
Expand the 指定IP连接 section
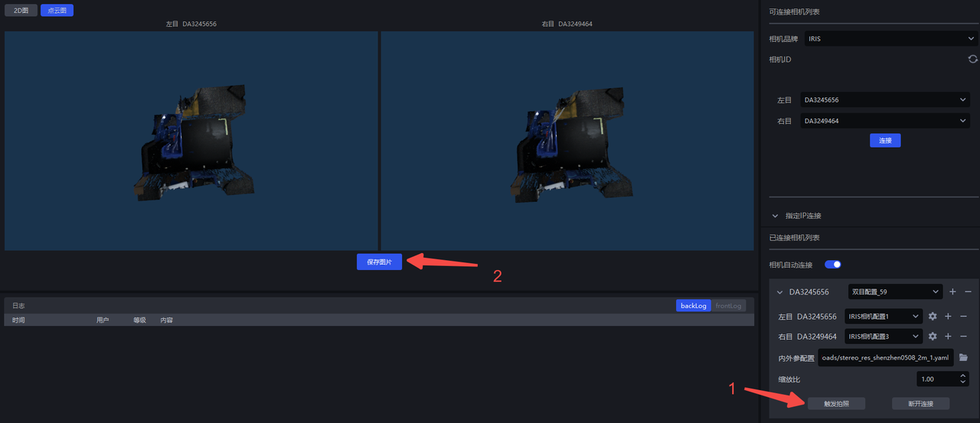(x=776, y=216)
